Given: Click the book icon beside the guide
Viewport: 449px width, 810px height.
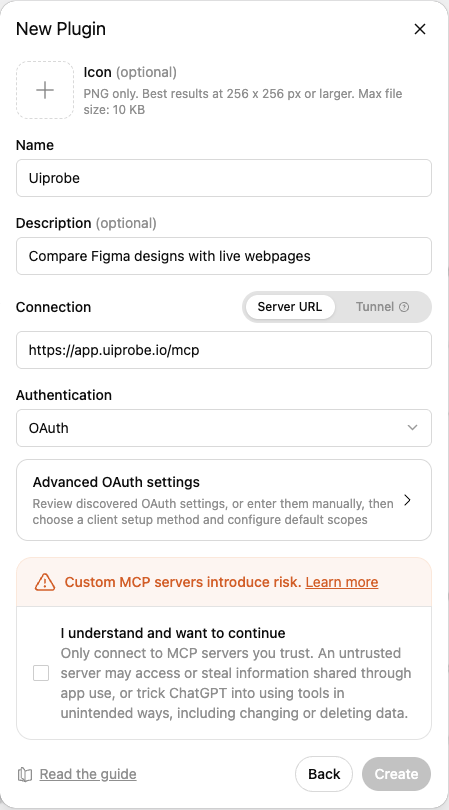Looking at the screenshot, I should coord(25,774).
